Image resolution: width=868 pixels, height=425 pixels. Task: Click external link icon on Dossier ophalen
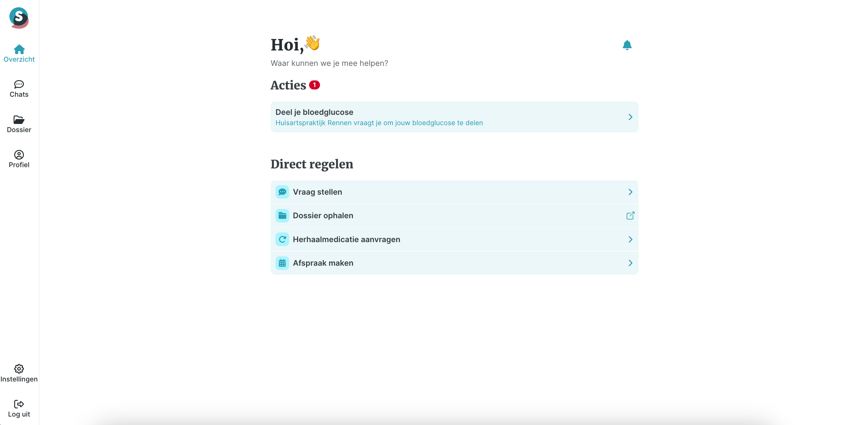(630, 216)
